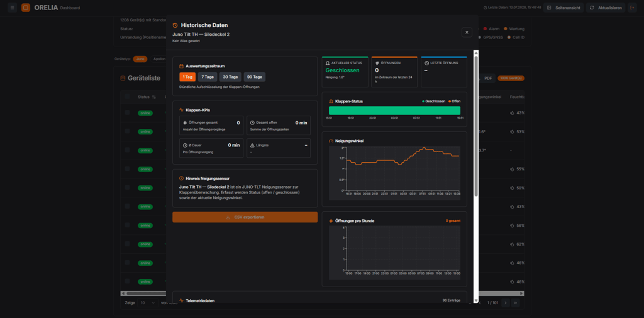Check the first device row checkbox
Image resolution: width=644 pixels, height=318 pixels.
(x=127, y=112)
